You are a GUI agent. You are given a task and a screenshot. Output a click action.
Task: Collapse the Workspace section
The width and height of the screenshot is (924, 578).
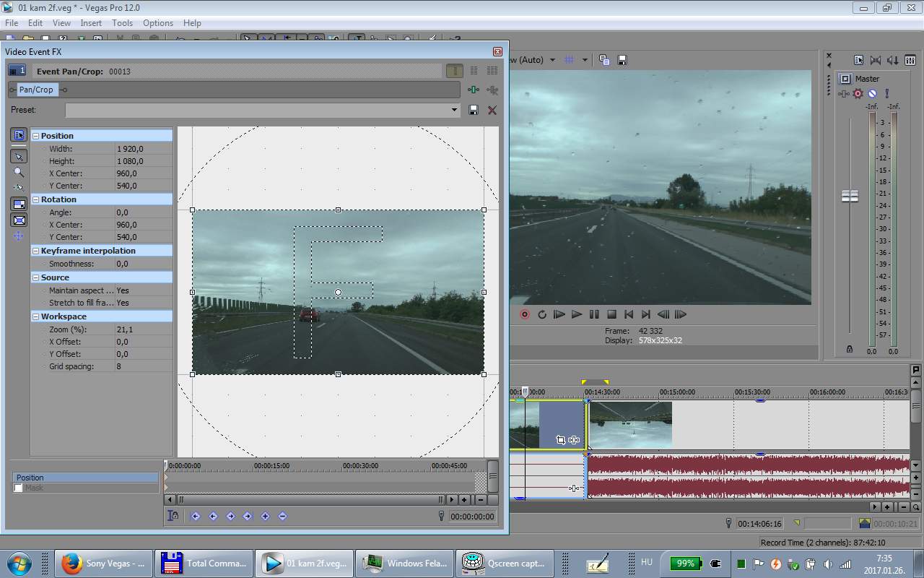35,316
